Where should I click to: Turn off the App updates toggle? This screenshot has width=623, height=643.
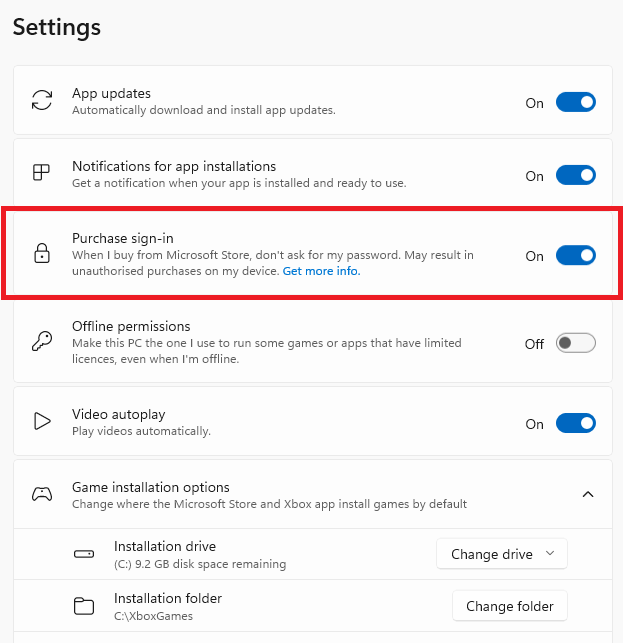point(575,102)
